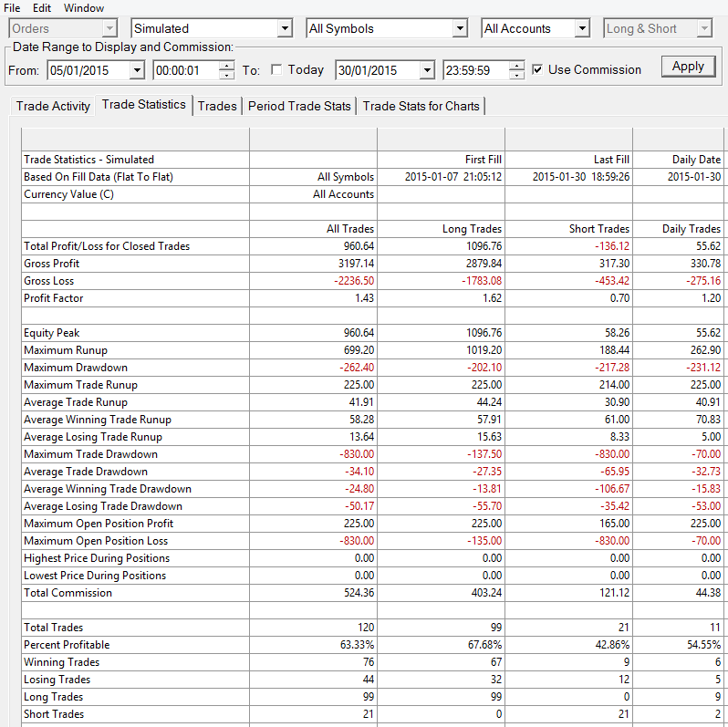Select the Total Profit/Loss for Closed Trades row
The image size is (728, 727).
tap(371, 246)
